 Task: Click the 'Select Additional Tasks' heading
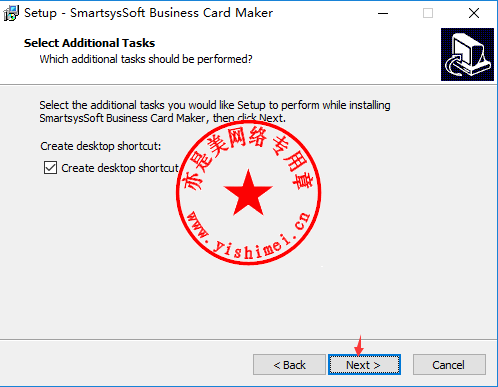89,43
